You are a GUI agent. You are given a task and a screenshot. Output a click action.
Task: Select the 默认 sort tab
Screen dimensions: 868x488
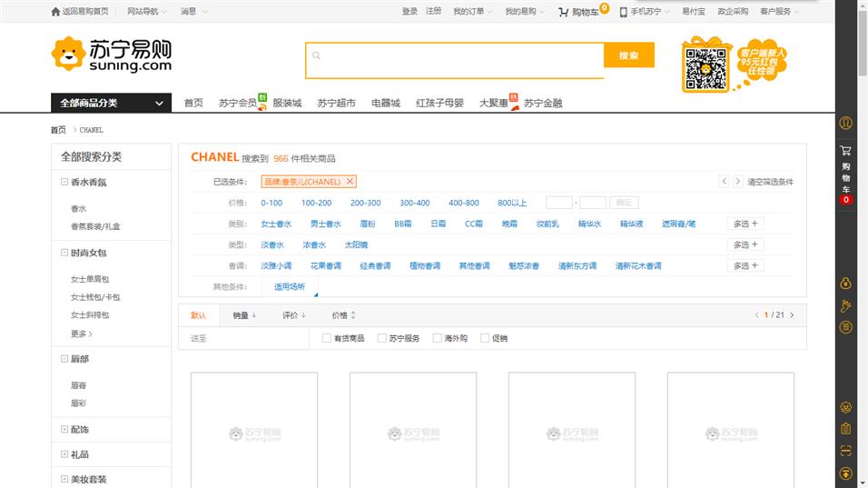(199, 315)
